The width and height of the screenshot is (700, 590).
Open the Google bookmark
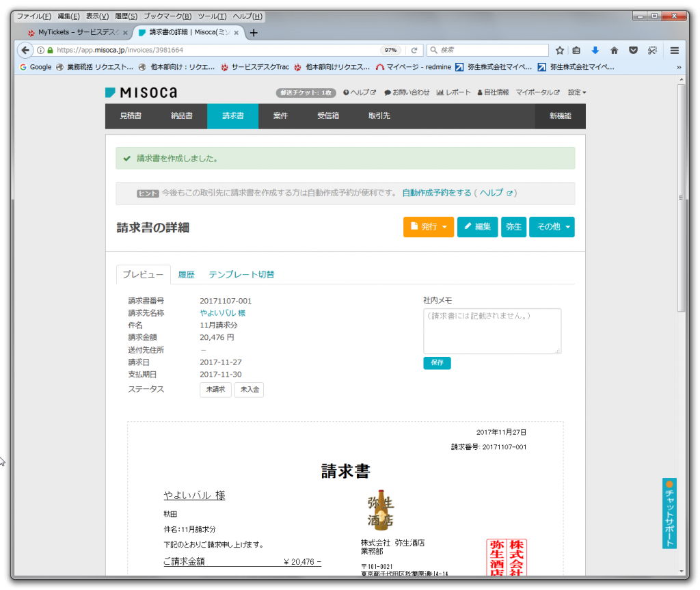[x=36, y=67]
